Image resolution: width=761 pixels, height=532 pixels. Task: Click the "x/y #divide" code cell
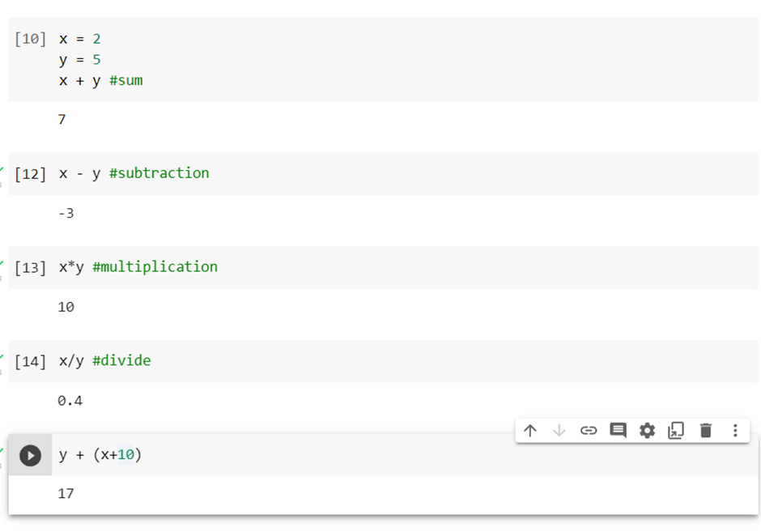pyautogui.click(x=105, y=360)
